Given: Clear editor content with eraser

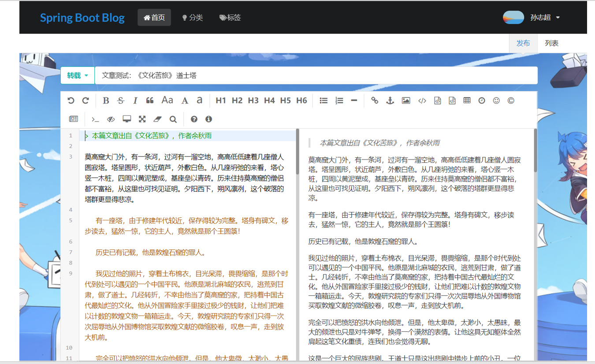Looking at the screenshot, I should point(158,119).
